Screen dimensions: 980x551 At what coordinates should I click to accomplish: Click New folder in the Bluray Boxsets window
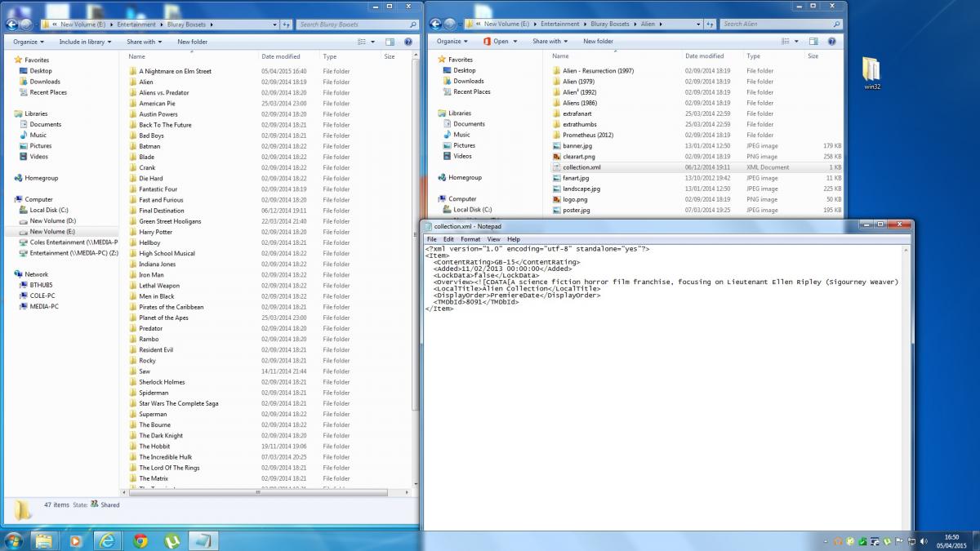pyautogui.click(x=192, y=42)
